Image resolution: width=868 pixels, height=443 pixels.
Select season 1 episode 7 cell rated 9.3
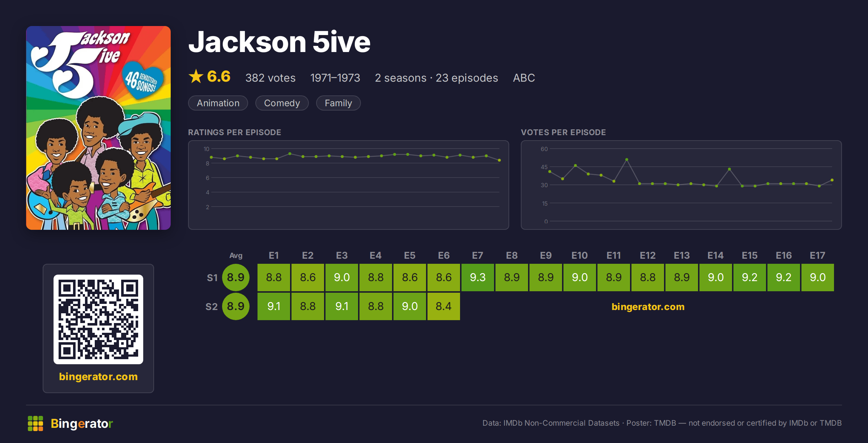478,278
